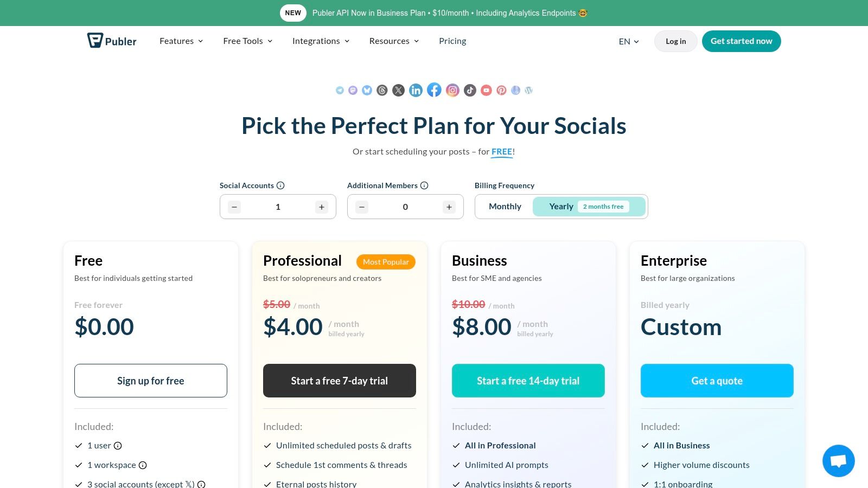Show the Social Accounts info tooltip icon
Viewport: 868px width, 488px height.
point(280,185)
